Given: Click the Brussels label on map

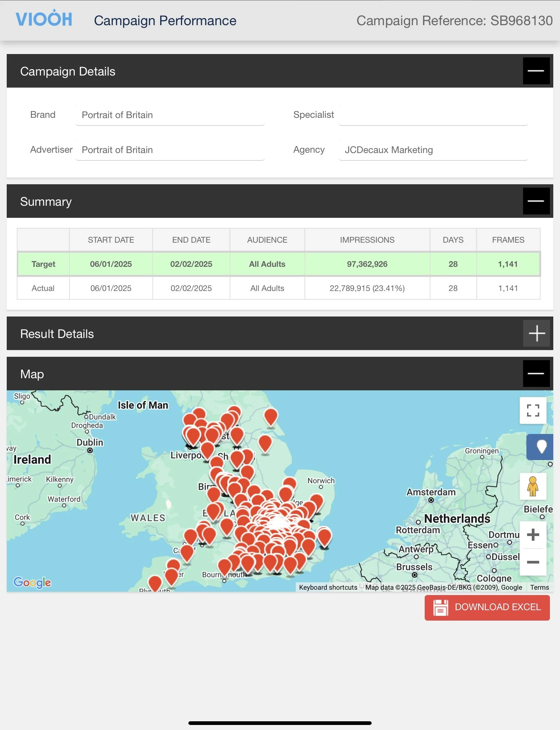Looking at the screenshot, I should coord(414,567).
